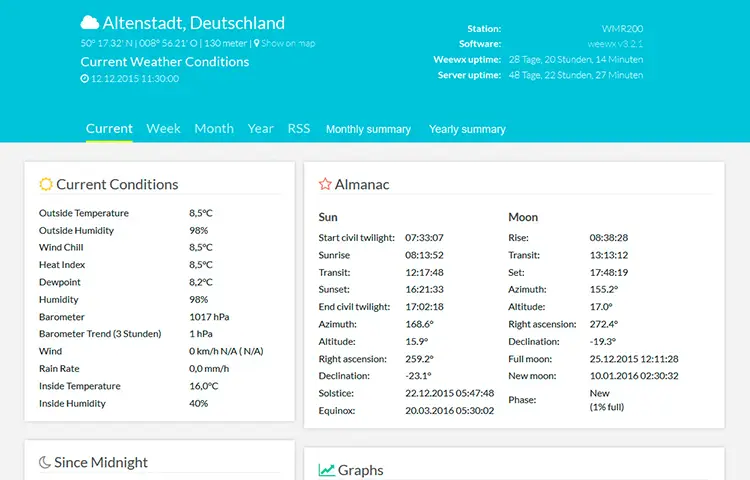Click the Moon Rise time 08:38:28

pos(609,238)
